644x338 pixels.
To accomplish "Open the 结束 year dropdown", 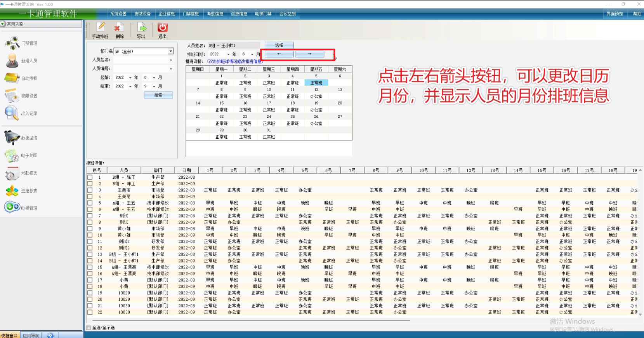I will [x=130, y=86].
